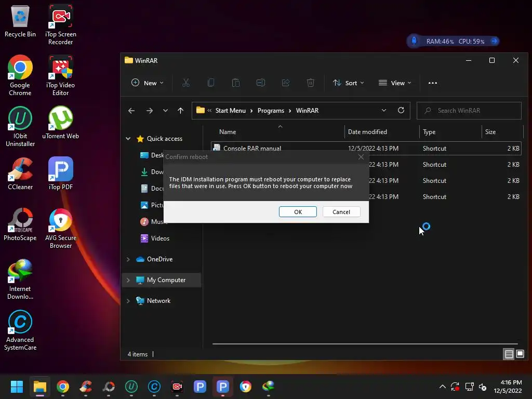This screenshot has height=399, width=532.
Task: Click the Rename icon in toolbar
Action: pos(261,83)
